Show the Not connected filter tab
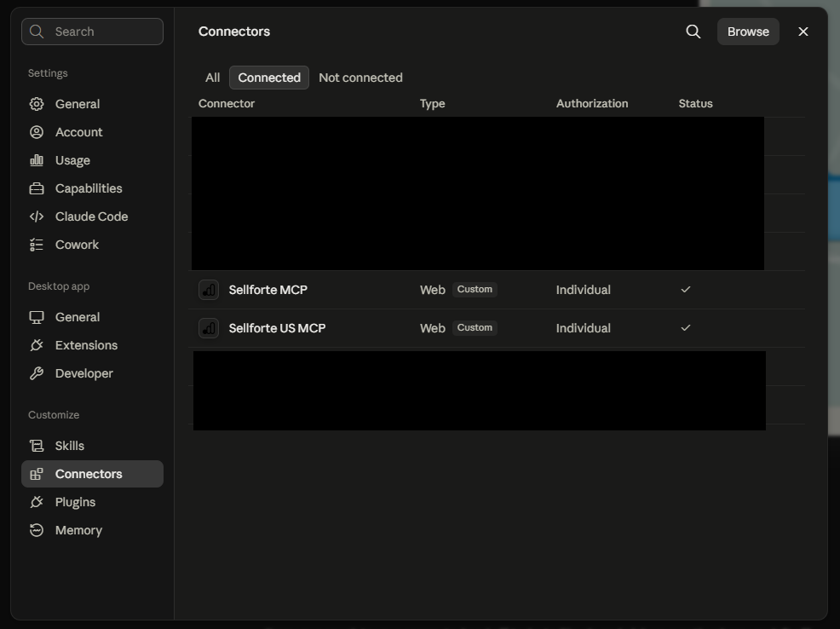Image resolution: width=840 pixels, height=629 pixels. pyautogui.click(x=360, y=78)
